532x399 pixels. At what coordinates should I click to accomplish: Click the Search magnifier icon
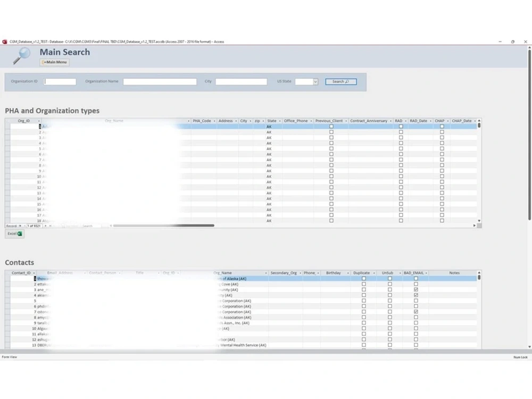[347, 81]
